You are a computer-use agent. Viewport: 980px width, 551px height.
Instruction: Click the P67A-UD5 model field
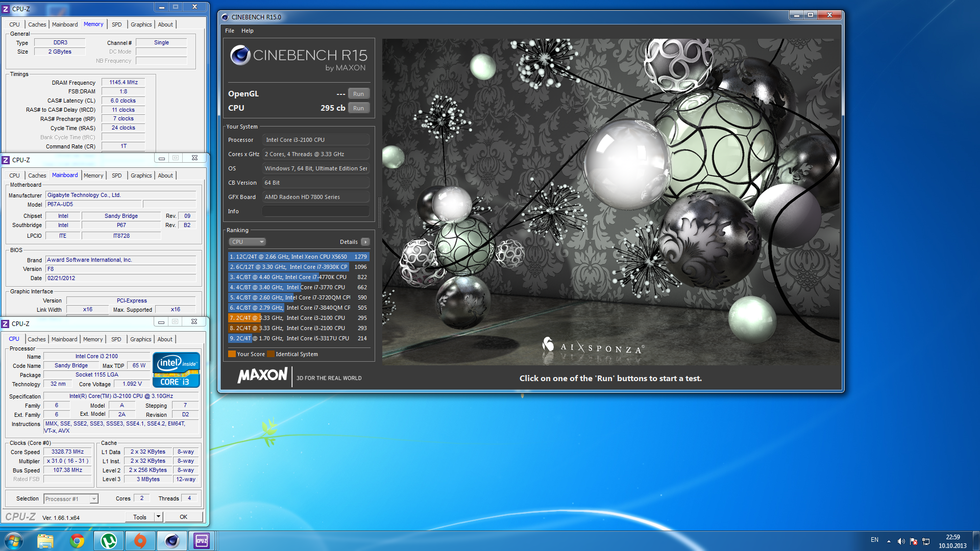94,204
